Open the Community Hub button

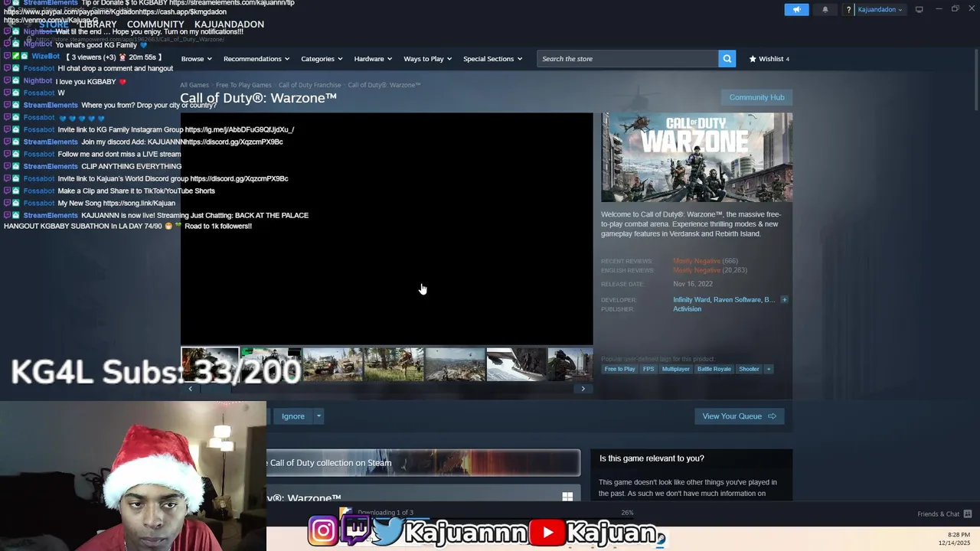(x=756, y=97)
